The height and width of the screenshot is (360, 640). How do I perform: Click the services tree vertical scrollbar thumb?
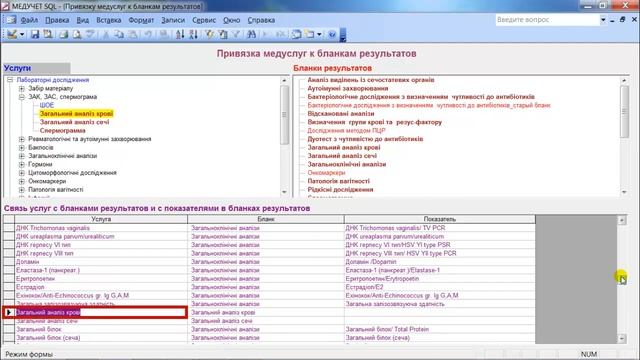click(284, 115)
